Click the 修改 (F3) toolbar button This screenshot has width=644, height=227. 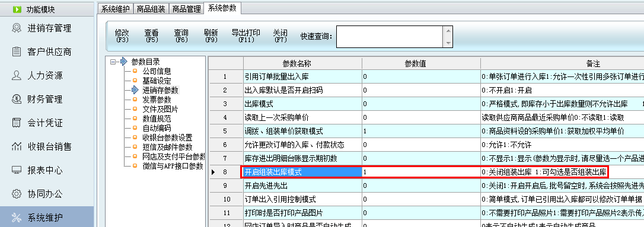click(x=122, y=36)
